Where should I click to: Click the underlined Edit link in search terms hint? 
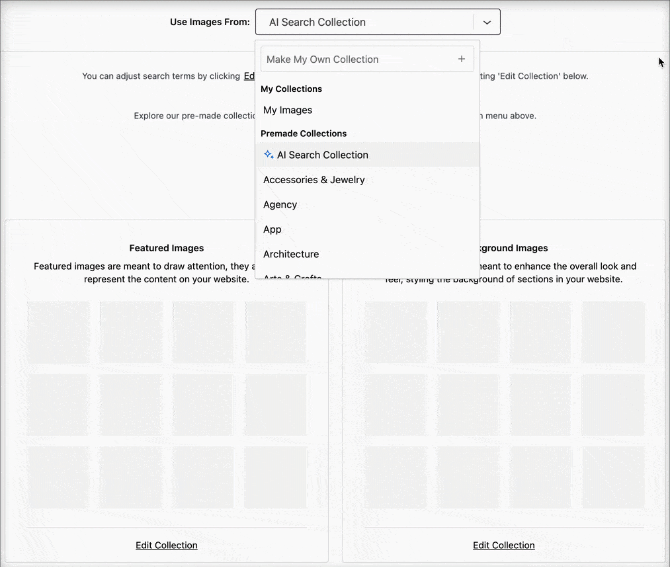point(249,76)
